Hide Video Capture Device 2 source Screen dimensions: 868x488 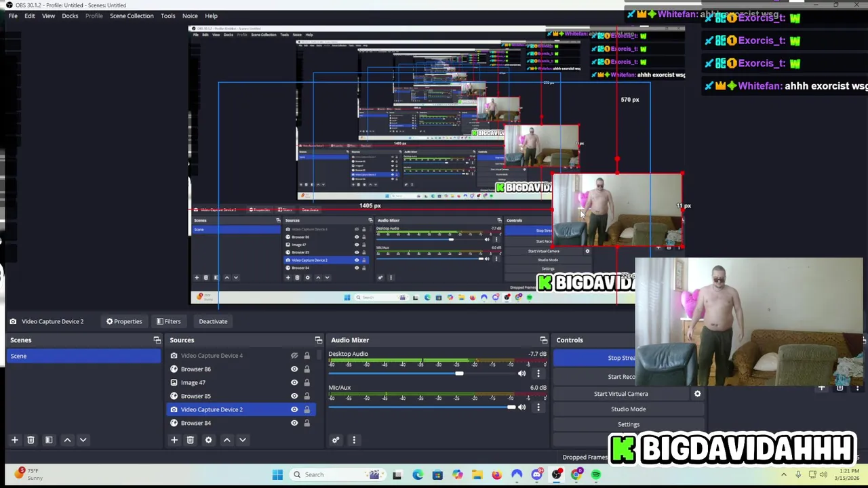point(294,409)
